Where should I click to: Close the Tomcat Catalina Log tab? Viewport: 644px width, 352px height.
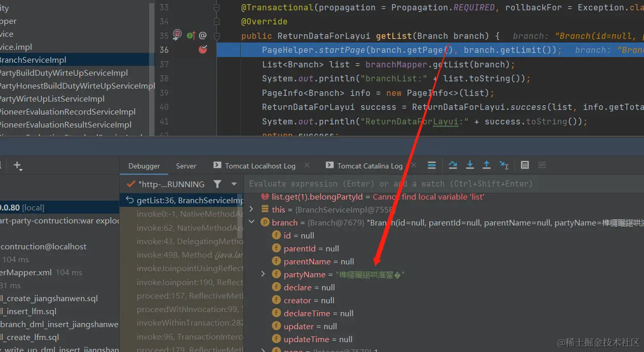coord(414,165)
